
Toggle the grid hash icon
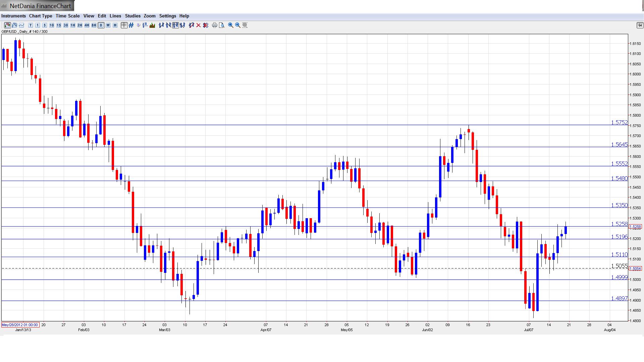[x=131, y=25]
